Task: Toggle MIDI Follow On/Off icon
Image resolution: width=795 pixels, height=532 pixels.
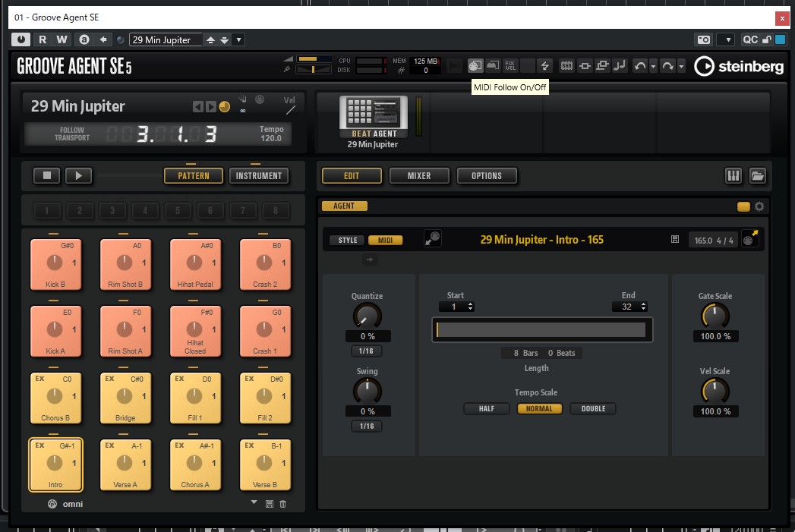Action: [x=475, y=66]
